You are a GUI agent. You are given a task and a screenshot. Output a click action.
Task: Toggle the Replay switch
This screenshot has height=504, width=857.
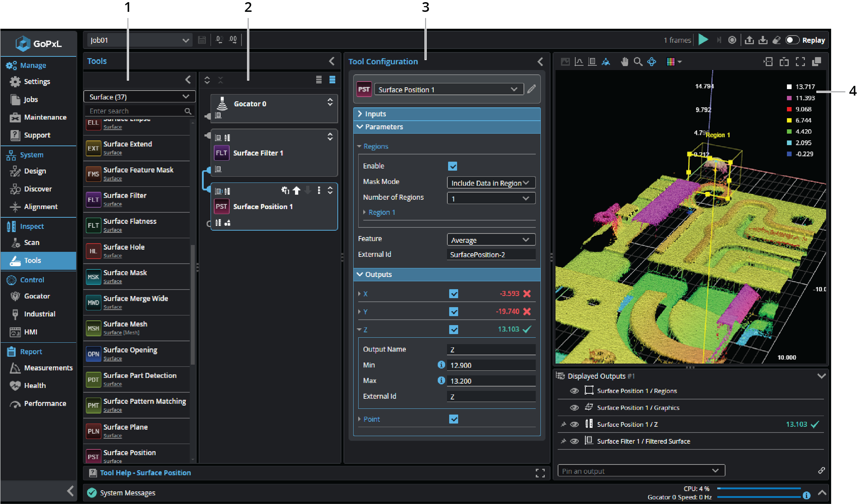pyautogui.click(x=792, y=40)
